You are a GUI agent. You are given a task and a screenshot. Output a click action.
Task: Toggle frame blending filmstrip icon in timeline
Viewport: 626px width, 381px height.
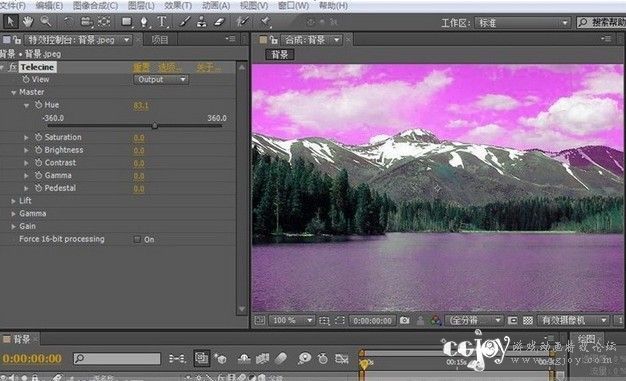262,359
